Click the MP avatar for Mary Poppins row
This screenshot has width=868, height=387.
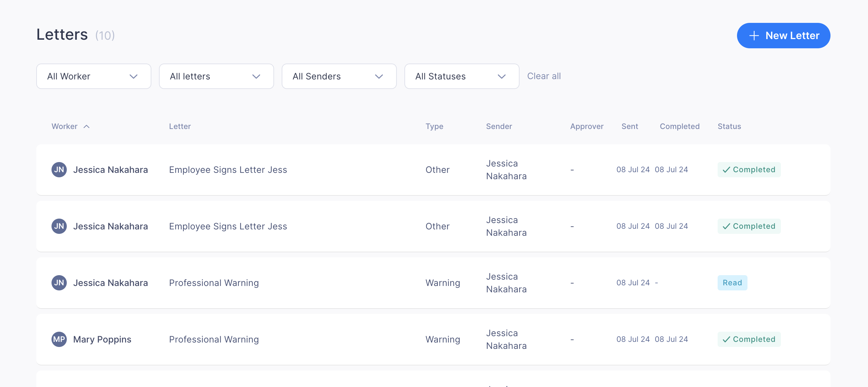59,339
